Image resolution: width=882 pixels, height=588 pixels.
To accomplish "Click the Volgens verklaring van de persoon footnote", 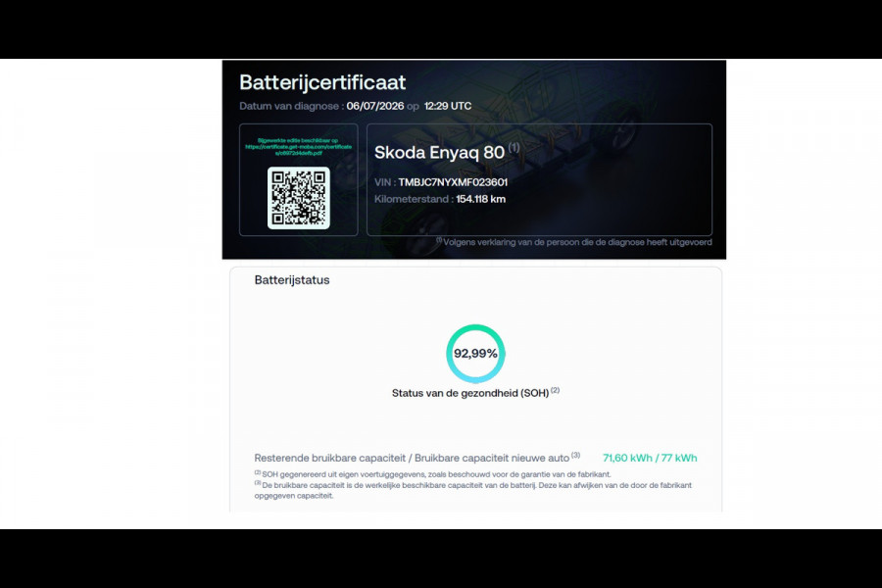I will 574,242.
